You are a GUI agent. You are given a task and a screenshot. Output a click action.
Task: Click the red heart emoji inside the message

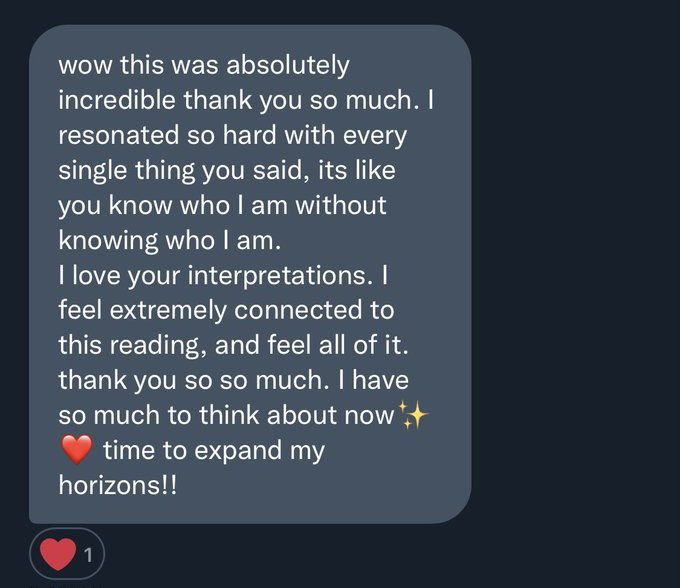pyautogui.click(x=77, y=450)
